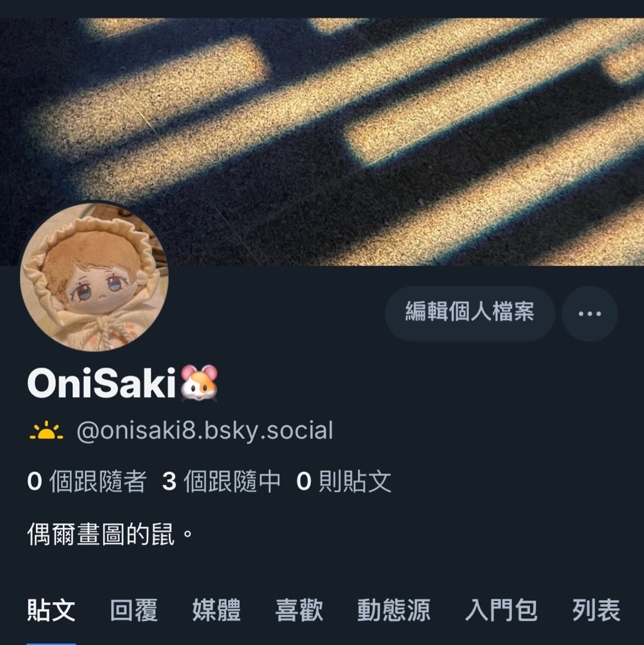Switch to the 喜歡 likes tab
Screen dimensions: 644x645
[299, 610]
